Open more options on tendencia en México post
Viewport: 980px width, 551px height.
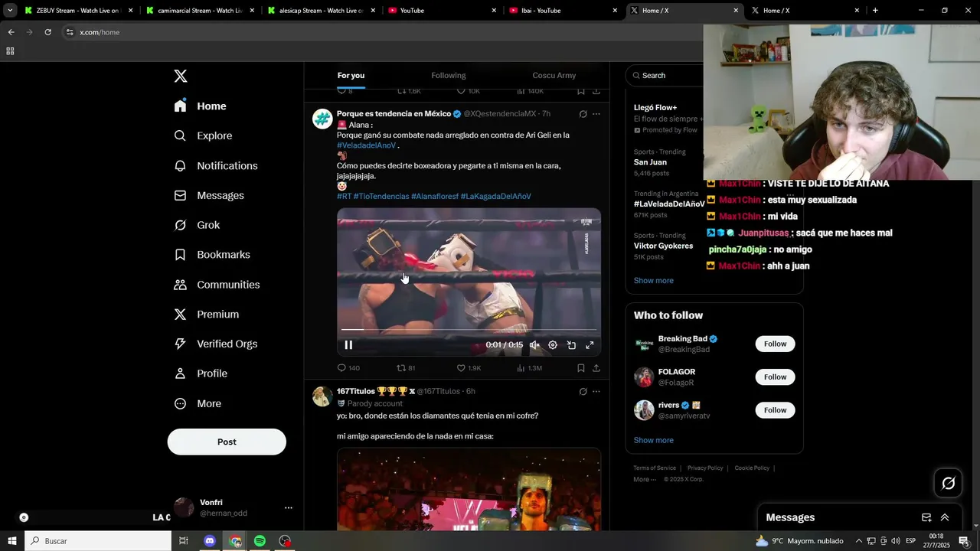596,114
